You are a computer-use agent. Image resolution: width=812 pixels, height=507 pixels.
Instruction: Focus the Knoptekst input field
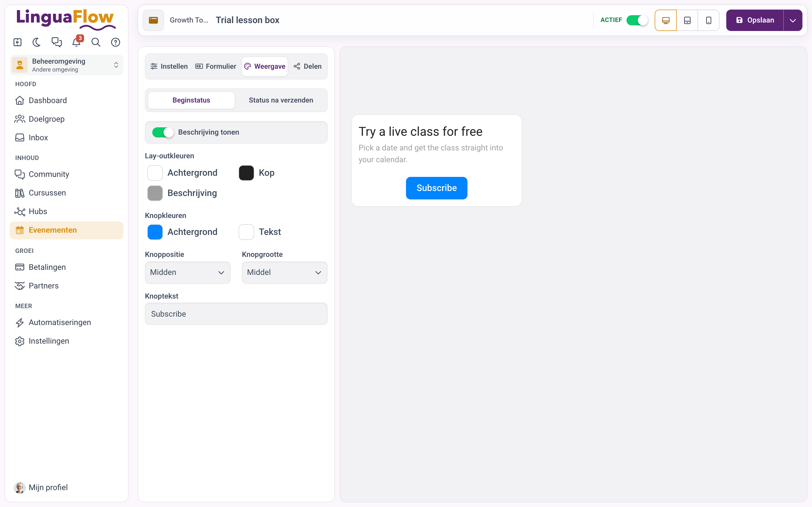(236, 314)
